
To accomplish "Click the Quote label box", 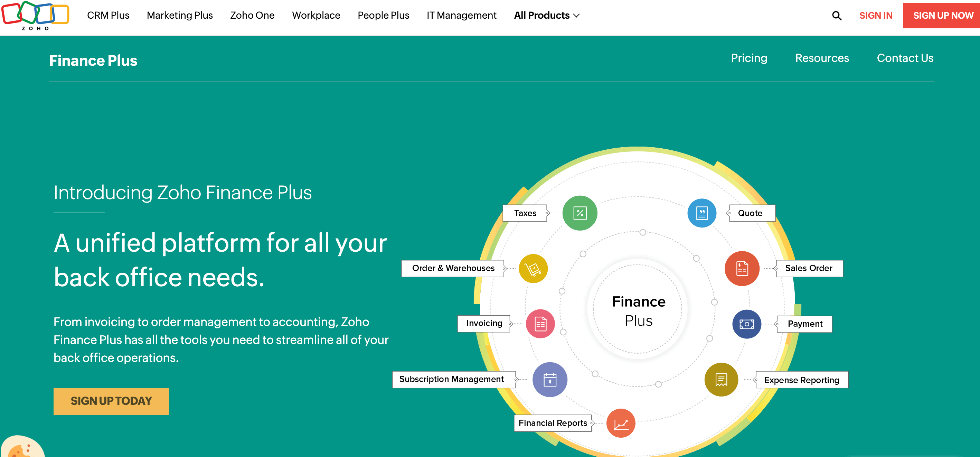I will (x=751, y=213).
